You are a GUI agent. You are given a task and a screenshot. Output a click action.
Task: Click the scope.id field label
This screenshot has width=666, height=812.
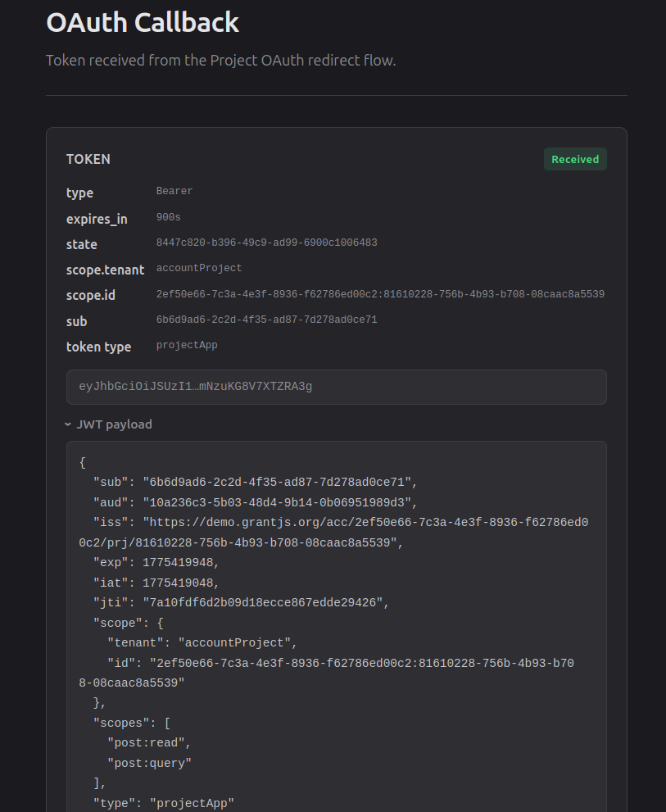(x=91, y=295)
